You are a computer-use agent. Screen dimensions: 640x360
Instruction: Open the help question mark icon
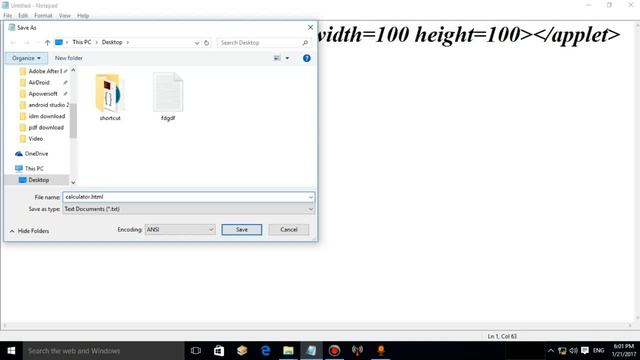click(x=307, y=58)
